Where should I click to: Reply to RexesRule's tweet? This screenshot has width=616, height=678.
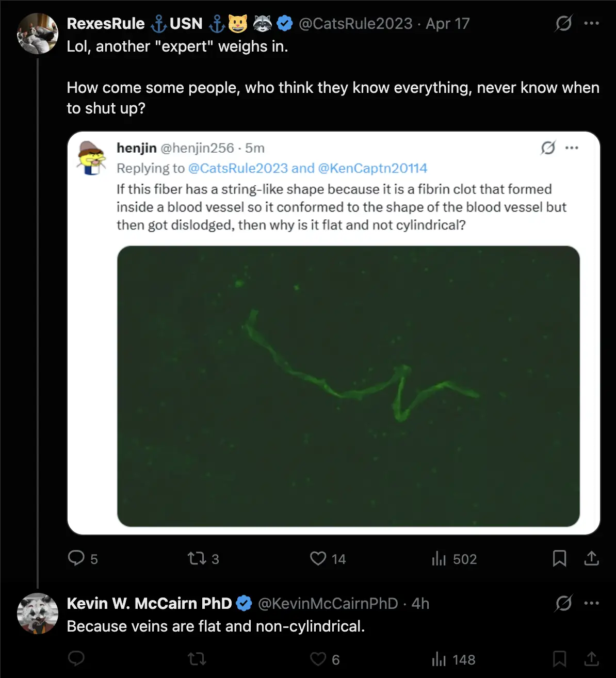coord(76,558)
